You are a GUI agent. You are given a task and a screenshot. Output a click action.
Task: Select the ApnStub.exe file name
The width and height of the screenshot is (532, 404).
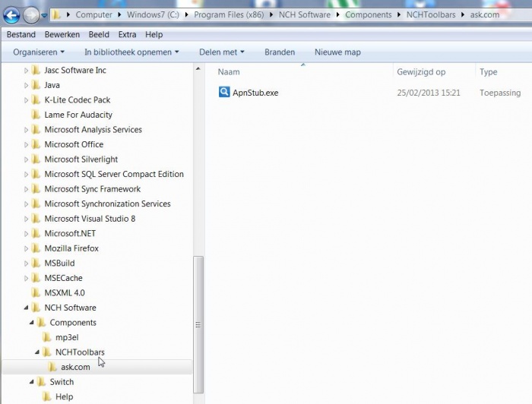pyautogui.click(x=255, y=93)
